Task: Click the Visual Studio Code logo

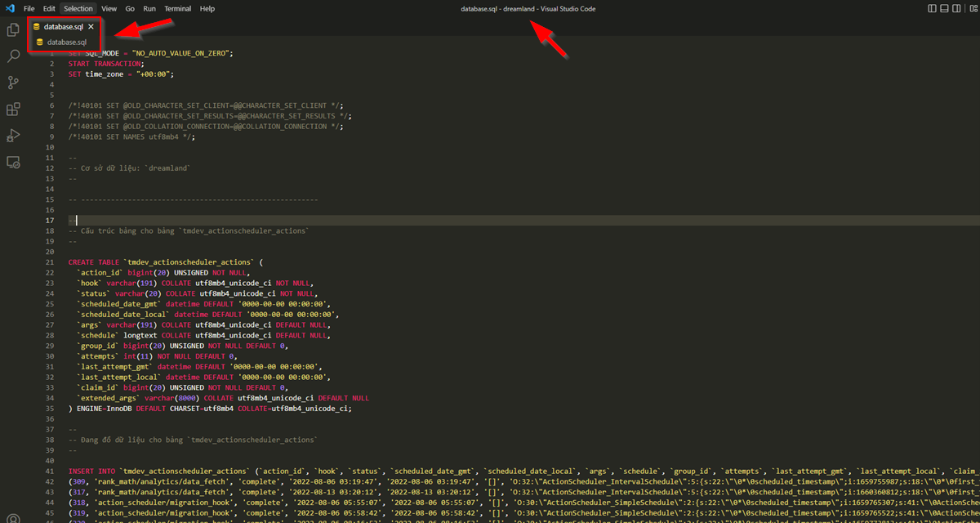Action: pos(10,8)
